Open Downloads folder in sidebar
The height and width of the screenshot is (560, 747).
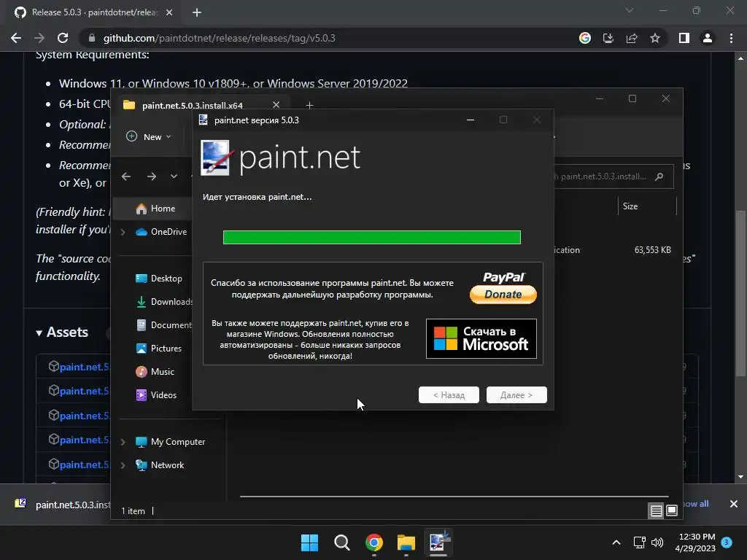coord(164,302)
